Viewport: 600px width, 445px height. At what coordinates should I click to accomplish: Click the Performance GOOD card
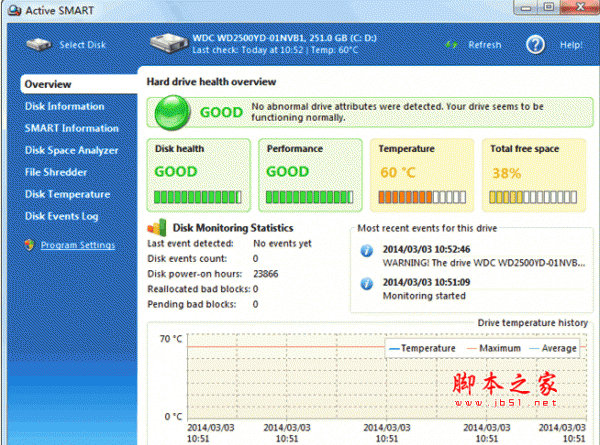click(x=310, y=175)
